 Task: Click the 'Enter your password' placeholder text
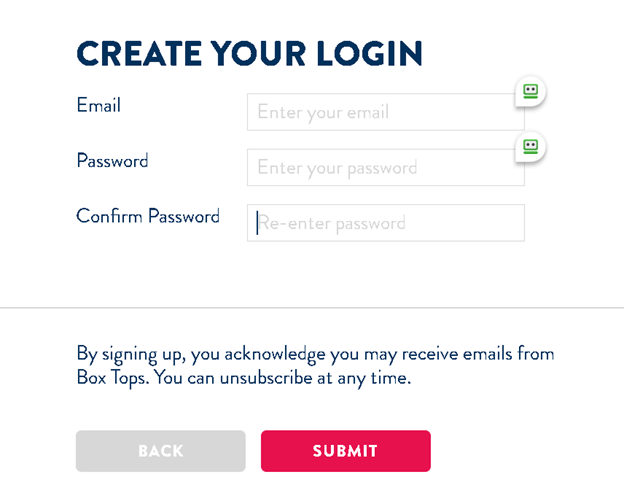click(337, 168)
